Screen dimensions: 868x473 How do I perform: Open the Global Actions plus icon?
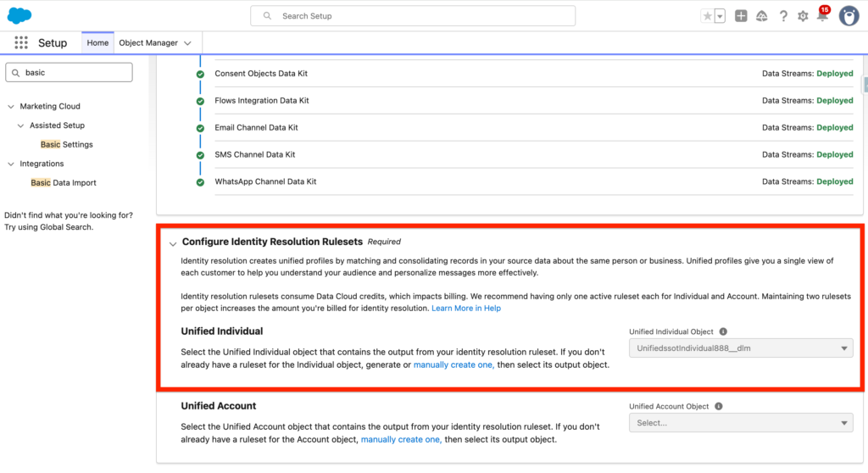741,16
